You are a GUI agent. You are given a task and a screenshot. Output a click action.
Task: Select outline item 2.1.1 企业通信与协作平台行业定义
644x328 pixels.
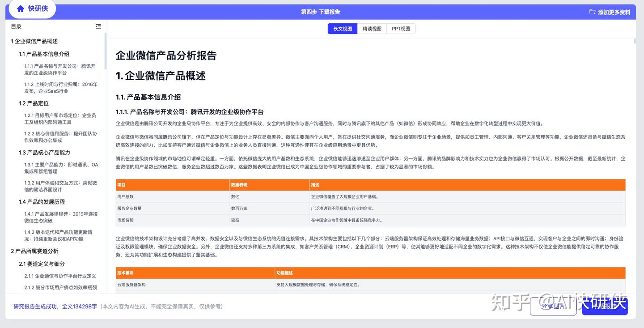tap(60, 276)
